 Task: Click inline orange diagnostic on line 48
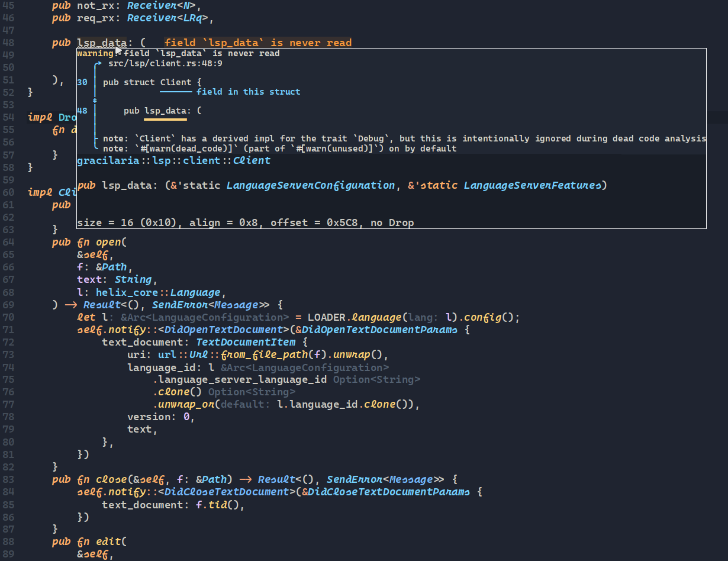[x=258, y=43]
